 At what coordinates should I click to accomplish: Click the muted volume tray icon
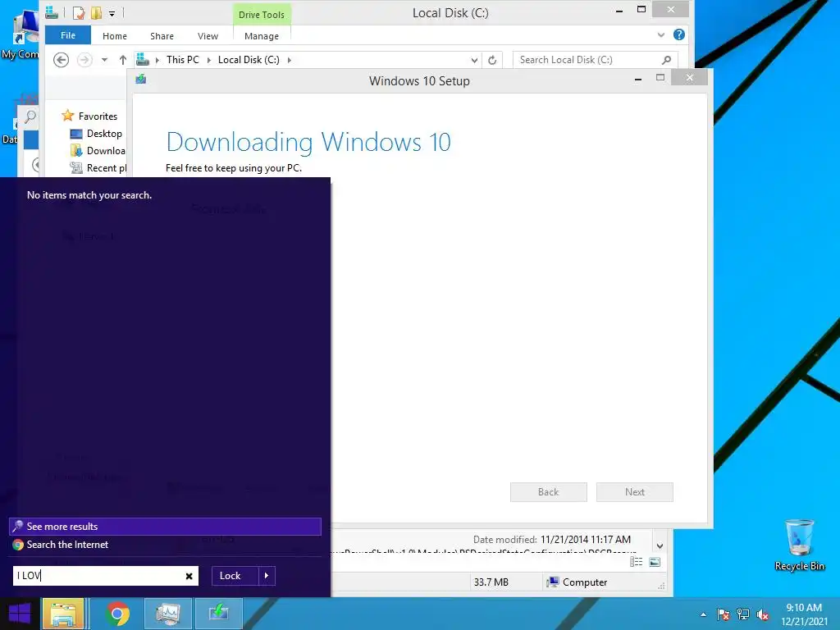[x=762, y=614]
